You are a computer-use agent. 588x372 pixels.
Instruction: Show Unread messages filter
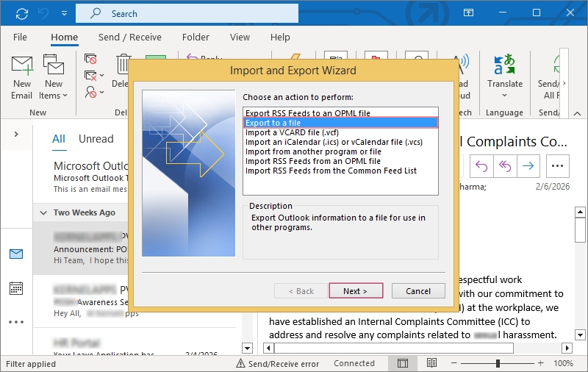pyautogui.click(x=96, y=139)
